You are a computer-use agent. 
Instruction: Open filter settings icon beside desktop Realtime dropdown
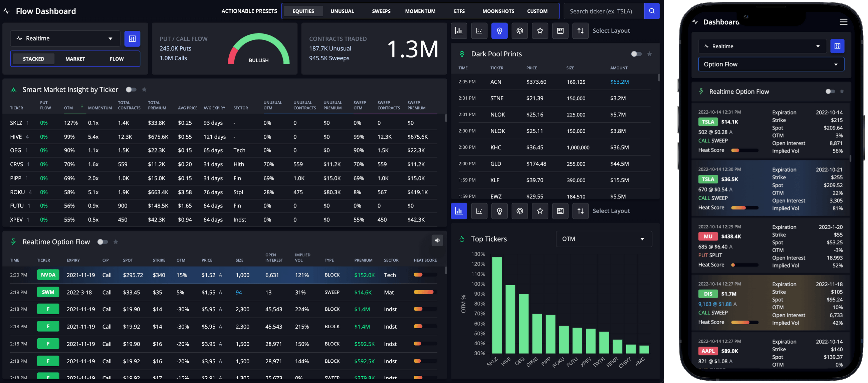[x=133, y=38]
